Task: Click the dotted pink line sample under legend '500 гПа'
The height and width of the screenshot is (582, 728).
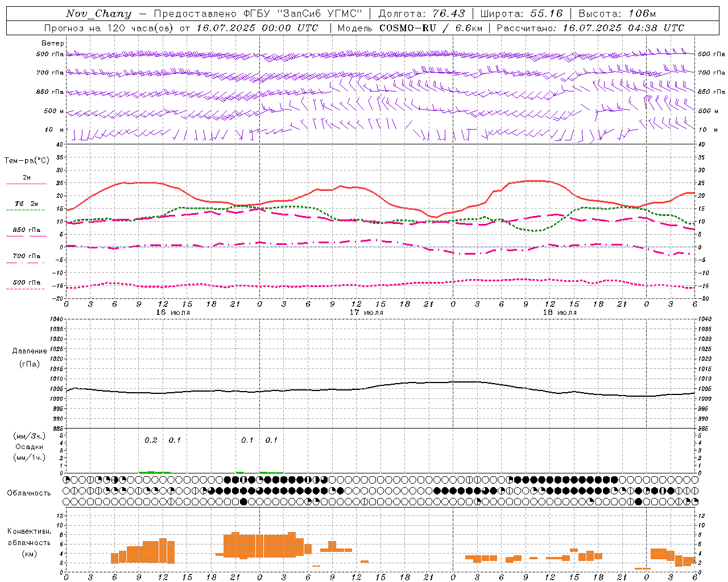Action: 25,289
